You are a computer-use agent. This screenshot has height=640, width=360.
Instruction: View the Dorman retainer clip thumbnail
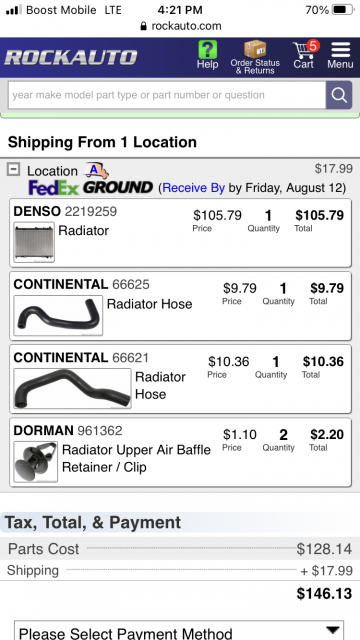[36, 462]
